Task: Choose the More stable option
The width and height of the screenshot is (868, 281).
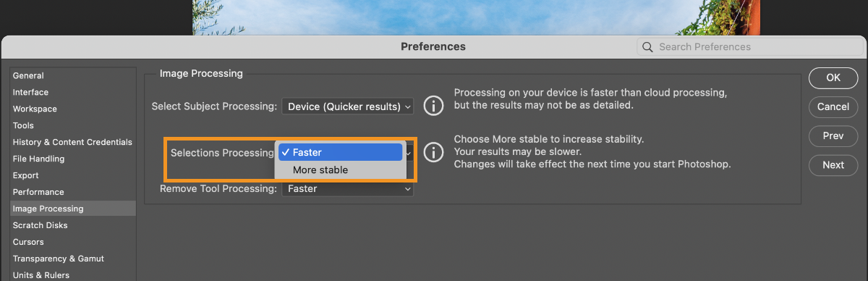Action: [x=340, y=169]
